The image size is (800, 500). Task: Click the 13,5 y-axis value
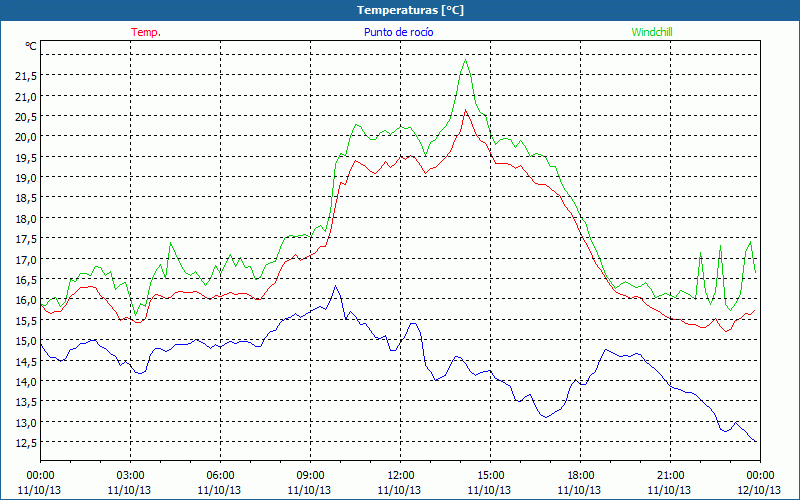pos(26,402)
